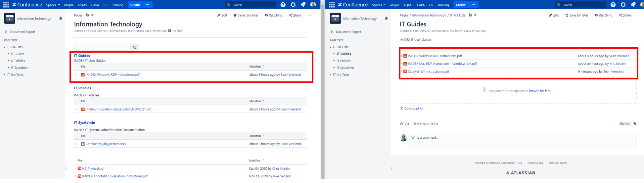The image size is (644, 183).
Task: Toggle Watching on Information Technology page
Action: point(273,15)
